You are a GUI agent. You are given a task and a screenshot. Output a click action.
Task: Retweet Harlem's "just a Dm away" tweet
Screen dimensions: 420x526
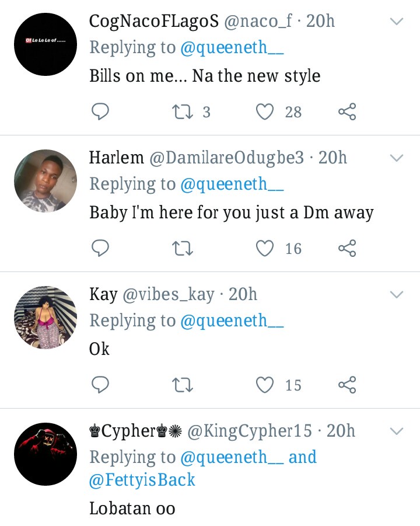click(184, 248)
